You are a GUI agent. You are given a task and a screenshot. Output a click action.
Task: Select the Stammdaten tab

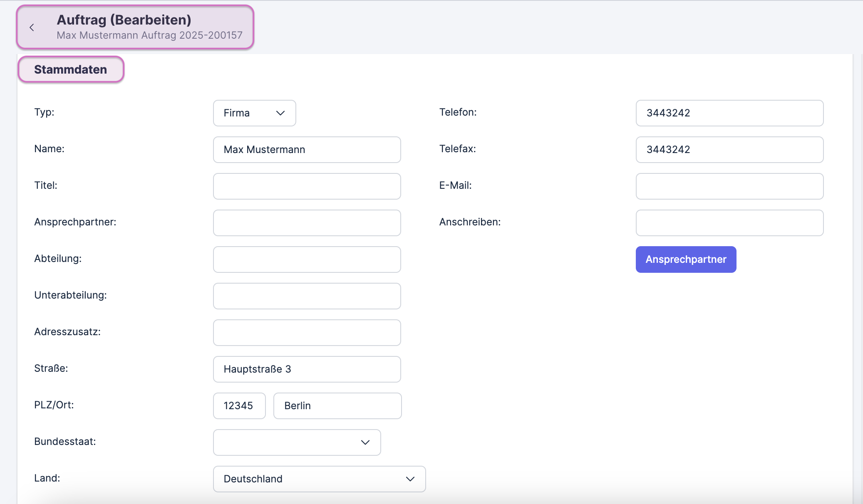pyautogui.click(x=71, y=69)
